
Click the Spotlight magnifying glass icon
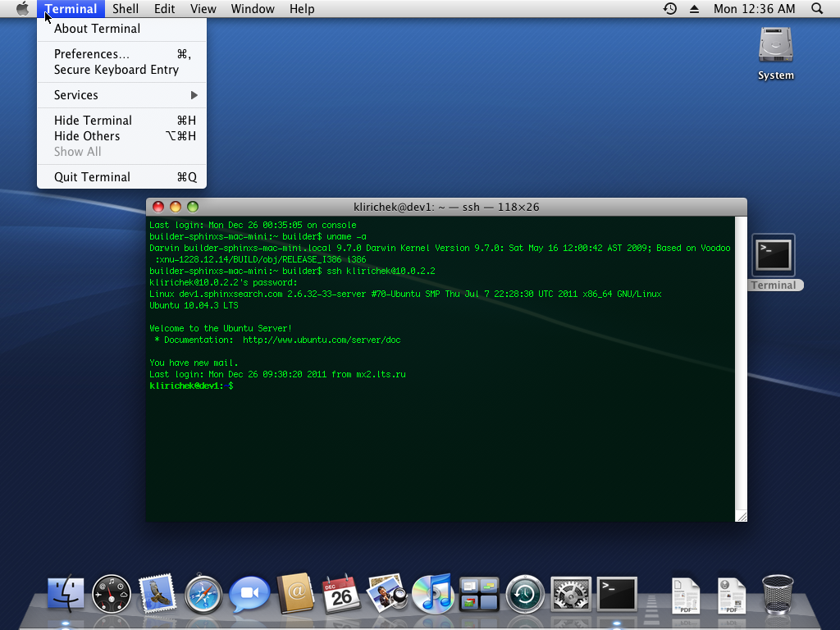pos(816,9)
